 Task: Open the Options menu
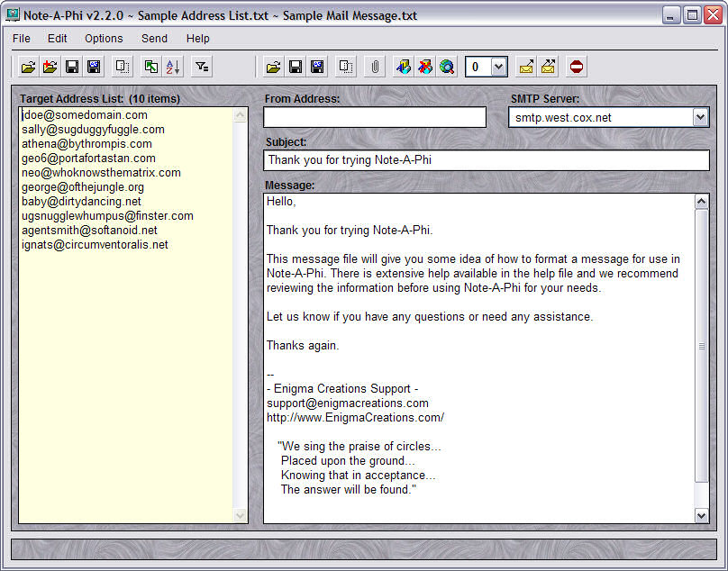coord(104,39)
